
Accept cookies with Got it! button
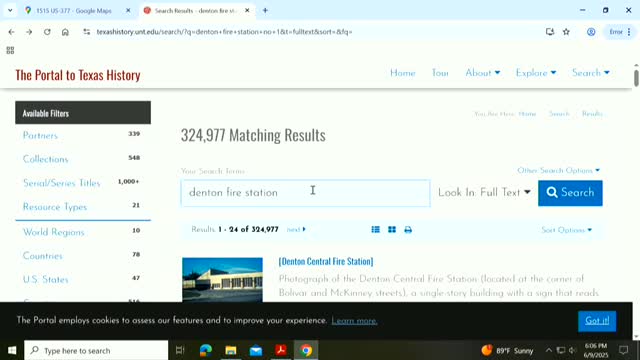[x=597, y=321]
